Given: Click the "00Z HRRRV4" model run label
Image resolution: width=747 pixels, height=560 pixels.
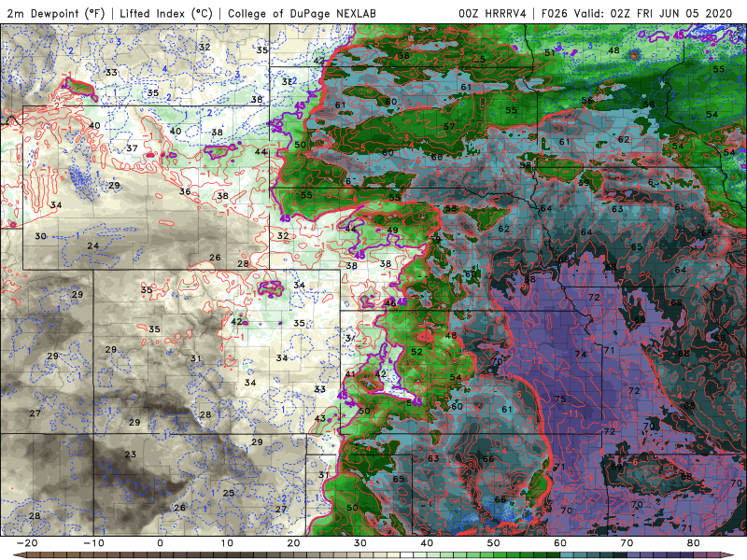Looking at the screenshot, I should [492, 13].
